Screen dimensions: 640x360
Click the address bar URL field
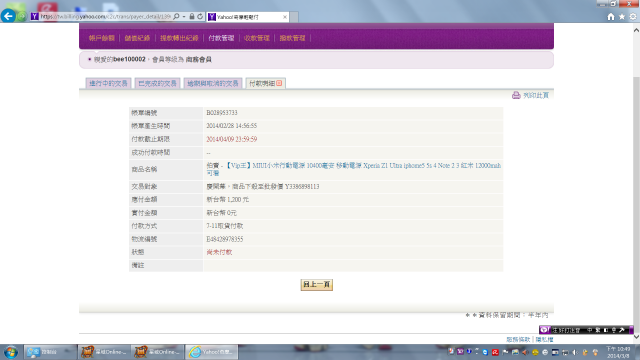click(105, 16)
